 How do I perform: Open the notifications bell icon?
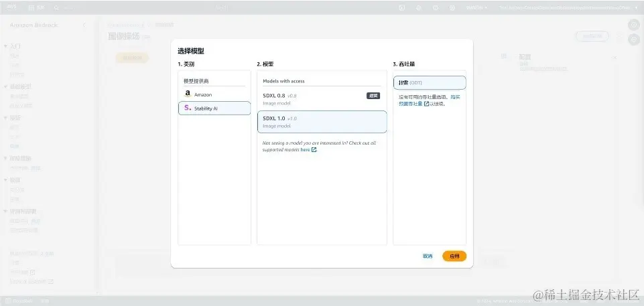[x=419, y=8]
